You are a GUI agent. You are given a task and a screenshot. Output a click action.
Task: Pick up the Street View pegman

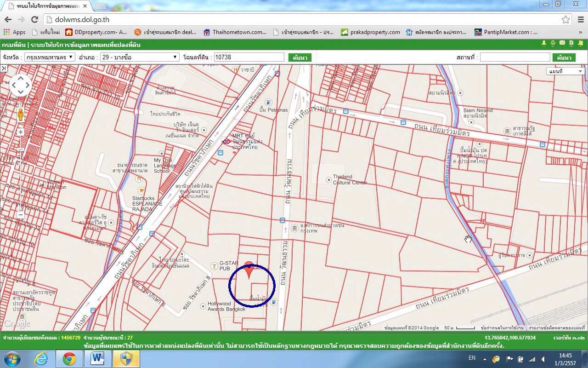[x=21, y=115]
